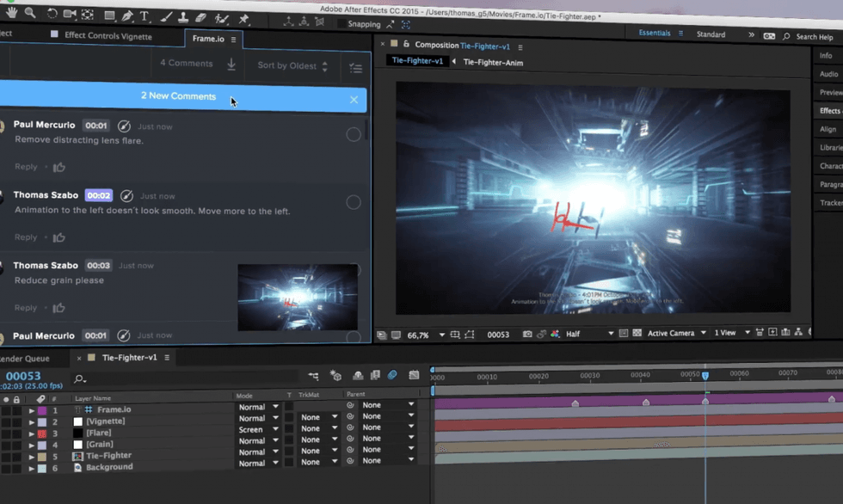Viewport: 843px width, 504px height.
Task: Jump to 00:02 timestamp on Thomas Szabo comment
Action: point(99,195)
